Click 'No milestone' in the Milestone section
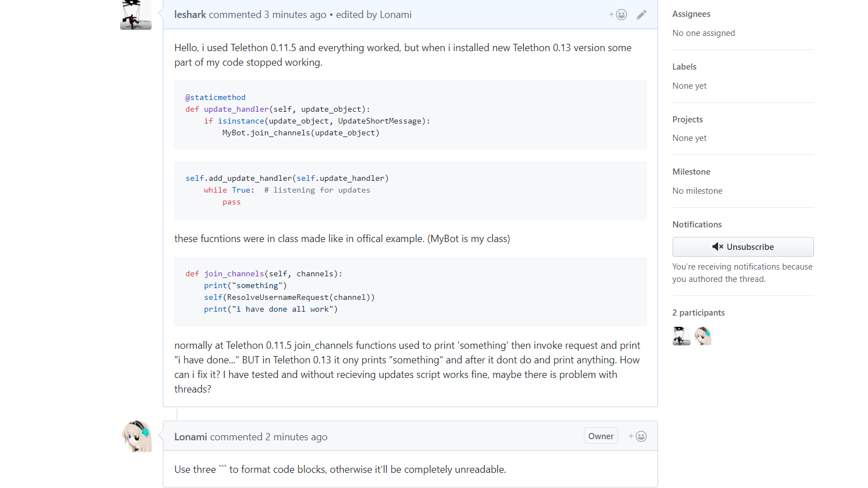The width and height of the screenshot is (868, 488). (697, 190)
